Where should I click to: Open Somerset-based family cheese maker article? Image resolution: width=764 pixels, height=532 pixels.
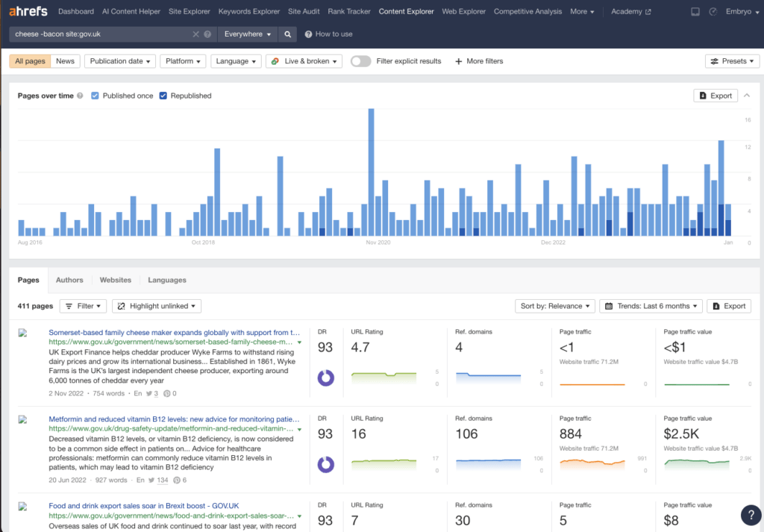[174, 333]
